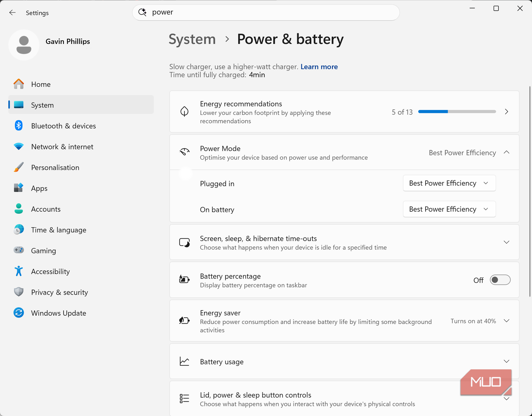Open Time & language settings
This screenshot has height=416, width=532.
click(x=81, y=230)
